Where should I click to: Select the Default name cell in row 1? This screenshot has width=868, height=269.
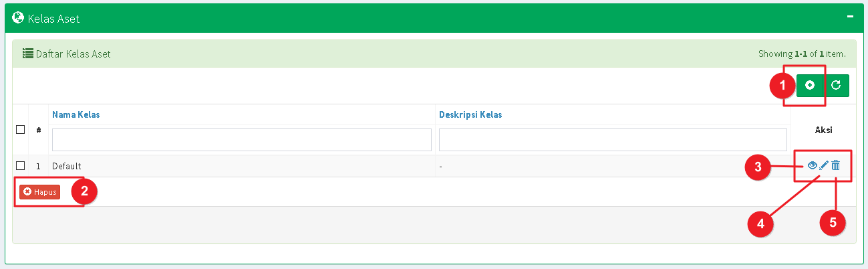[x=67, y=166]
